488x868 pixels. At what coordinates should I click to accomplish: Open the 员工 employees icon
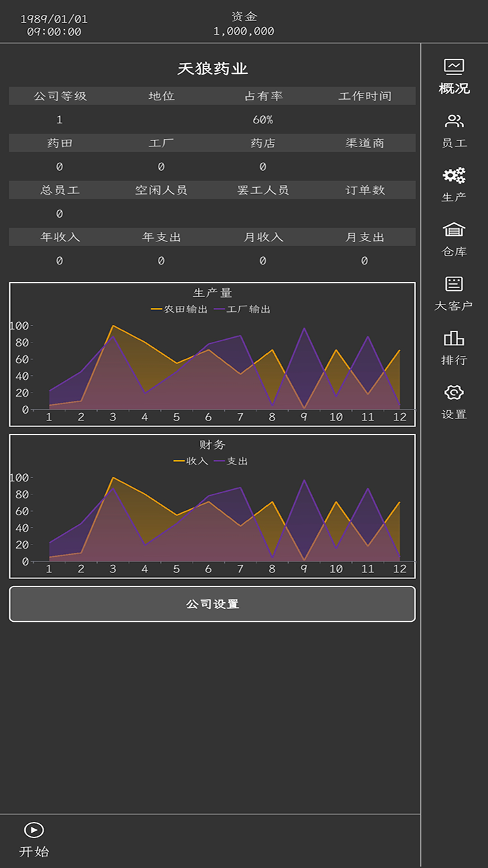click(454, 121)
